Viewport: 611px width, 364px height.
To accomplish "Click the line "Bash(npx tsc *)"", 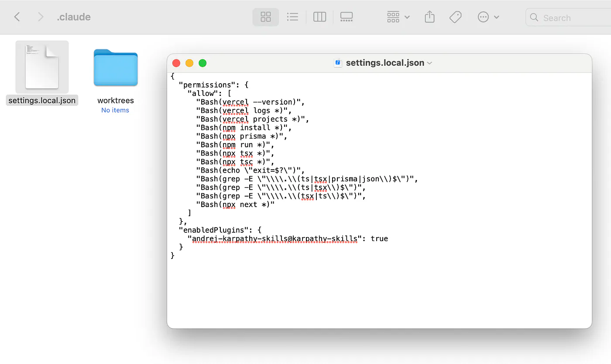I will click(235, 162).
